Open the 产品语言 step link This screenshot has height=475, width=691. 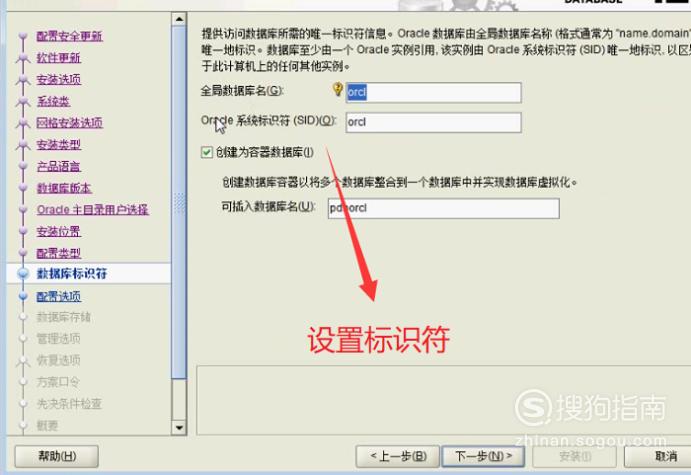[x=59, y=166]
